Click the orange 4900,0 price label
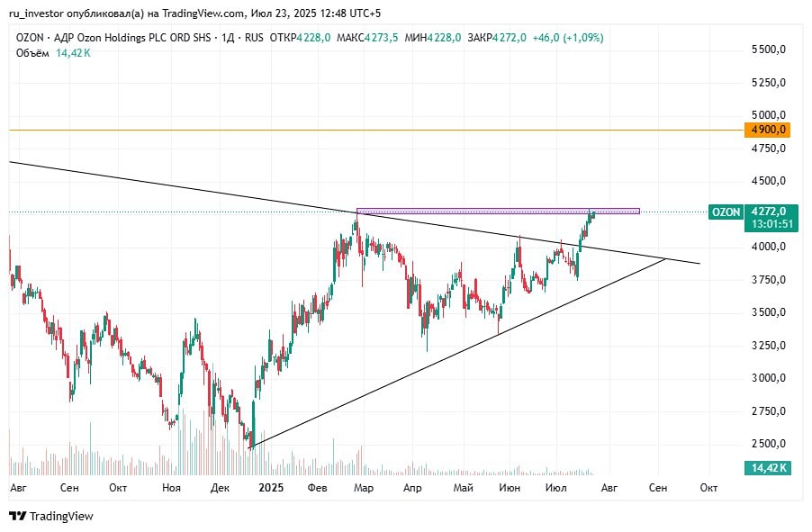 pos(767,130)
